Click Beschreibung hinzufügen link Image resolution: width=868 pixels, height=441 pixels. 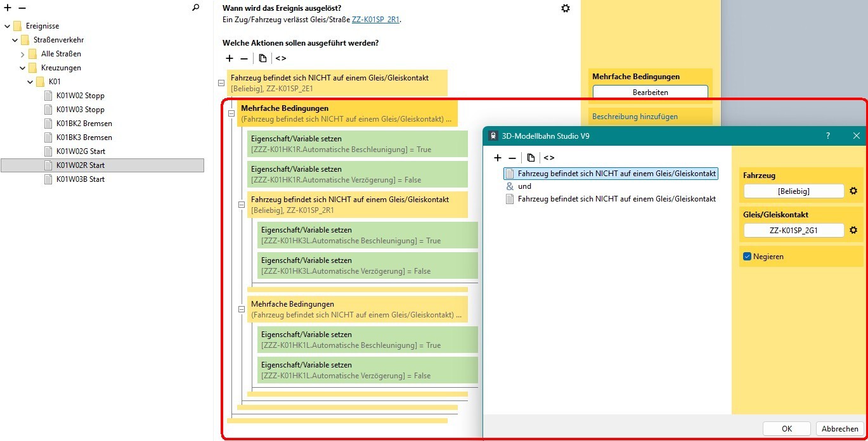pos(635,117)
